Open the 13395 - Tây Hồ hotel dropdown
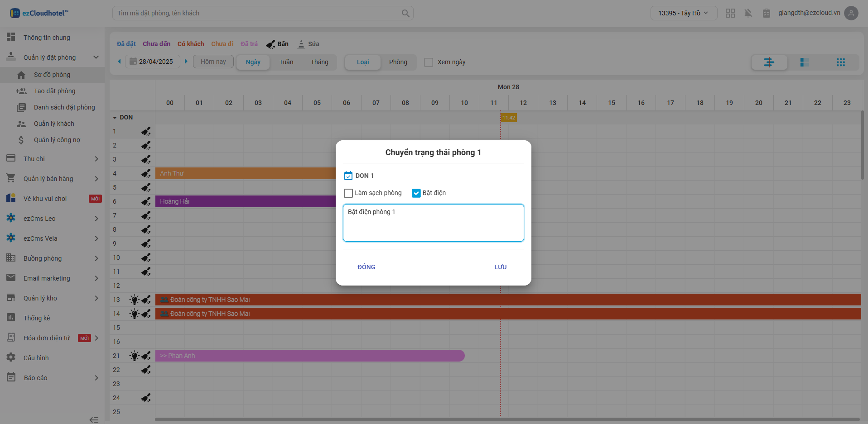Screen dimensions: 868x424 tap(683, 13)
